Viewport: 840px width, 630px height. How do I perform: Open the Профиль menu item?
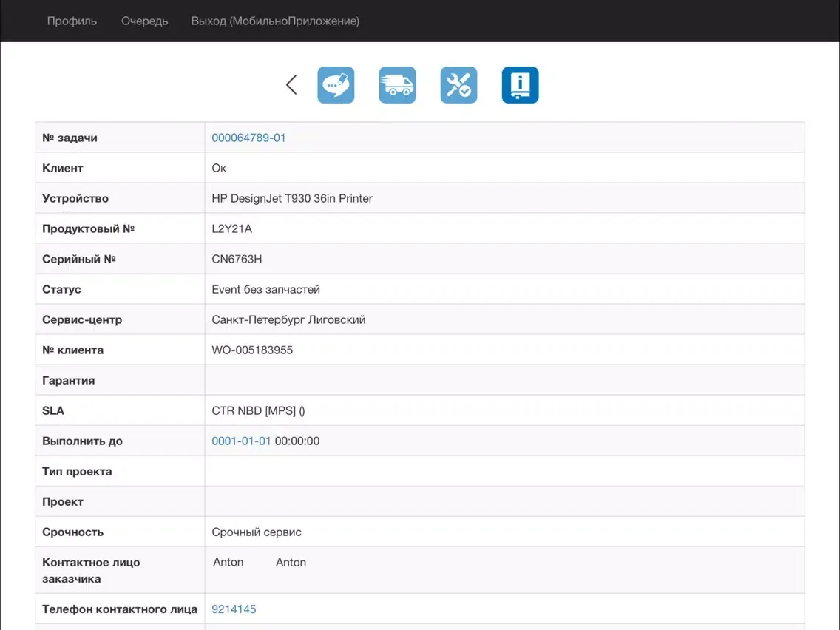coord(72,21)
